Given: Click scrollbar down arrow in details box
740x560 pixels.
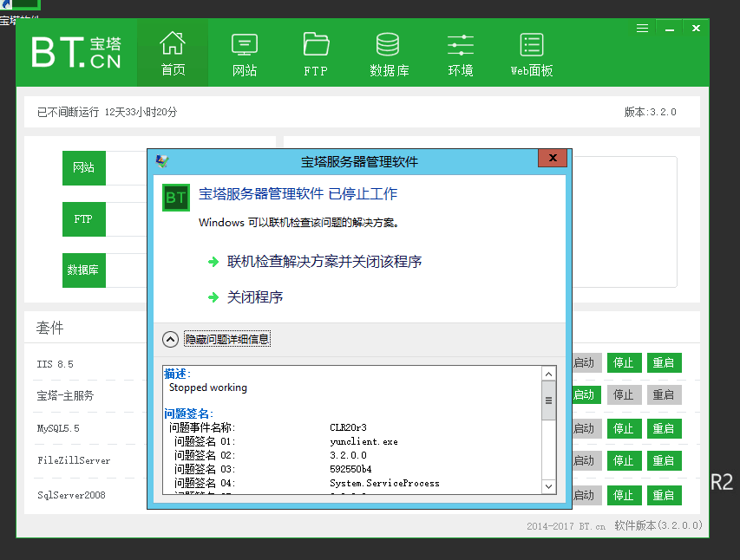Looking at the screenshot, I should click(x=548, y=486).
